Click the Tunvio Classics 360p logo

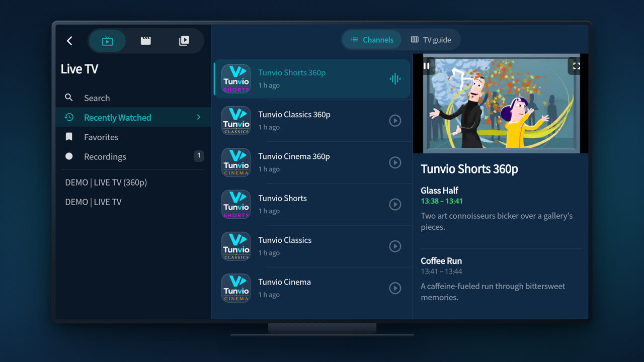pyautogui.click(x=236, y=121)
